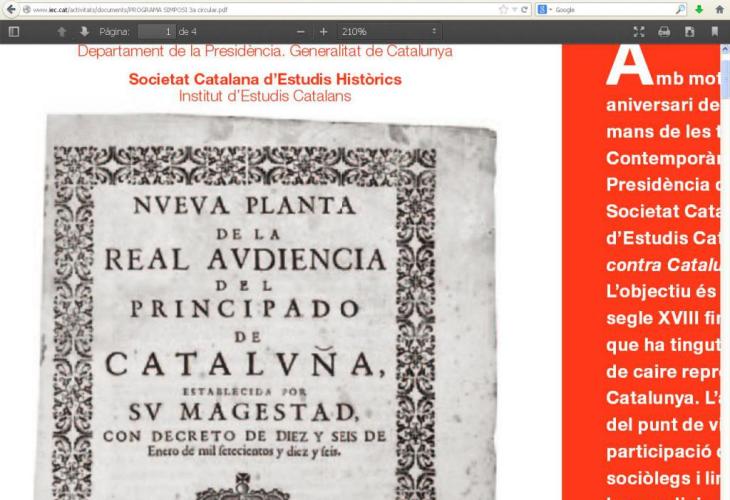The image size is (730, 500).
Task: Go back with the browser back arrow
Action: [x=10, y=9]
